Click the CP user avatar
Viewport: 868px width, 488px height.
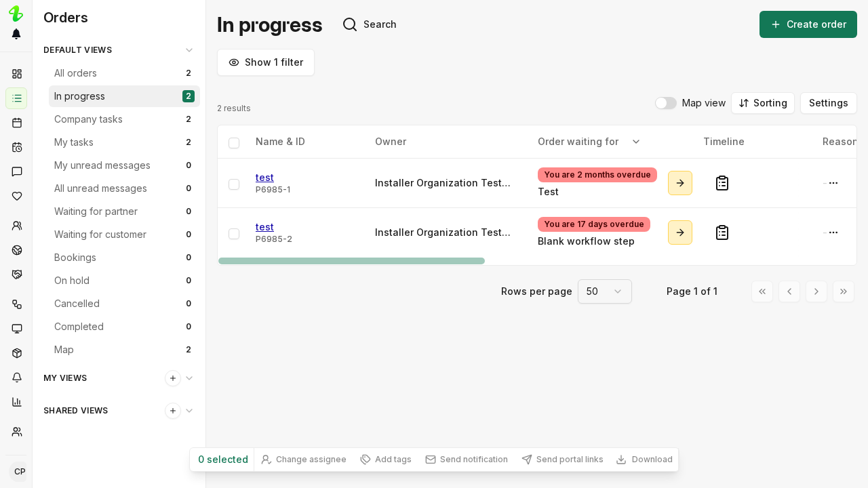19,472
